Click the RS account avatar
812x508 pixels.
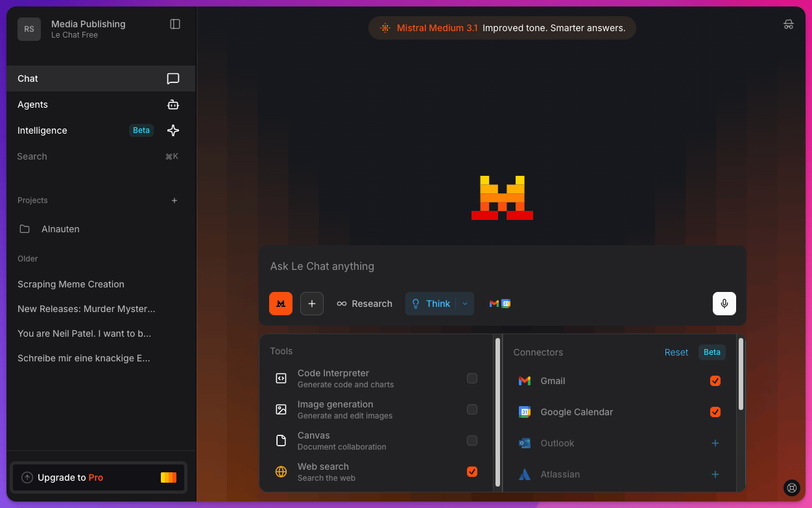(x=29, y=29)
